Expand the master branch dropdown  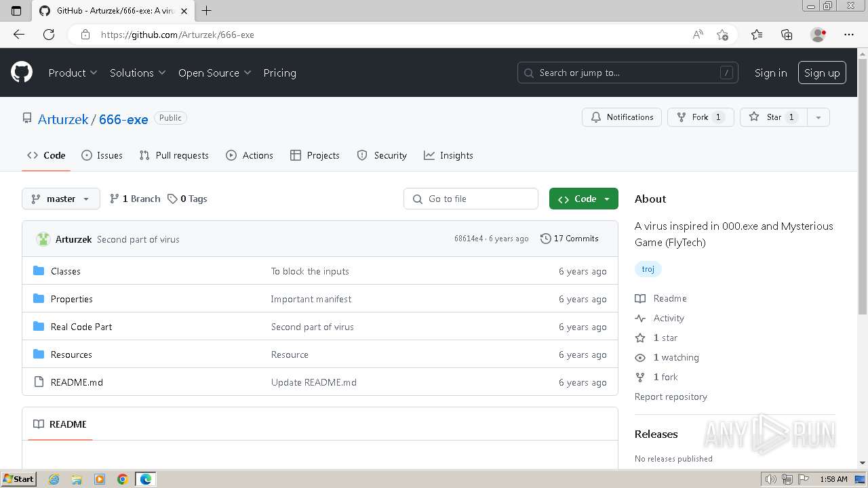tap(61, 199)
